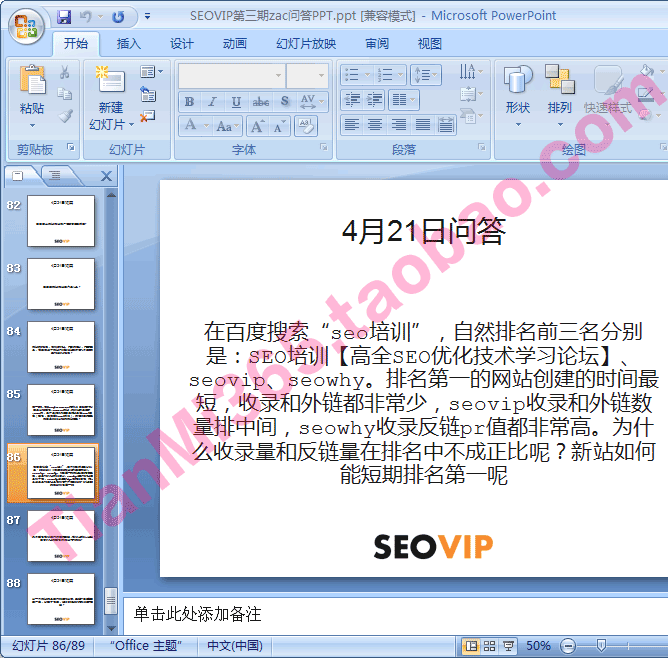The width and height of the screenshot is (668, 658).
Task: Open Change Case Aa dropdown
Action: 227,126
